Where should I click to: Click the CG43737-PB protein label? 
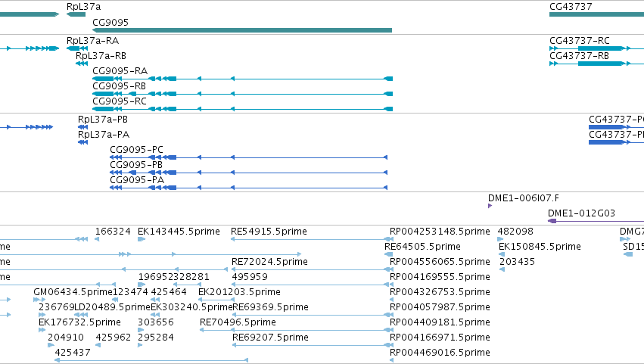coord(616,135)
